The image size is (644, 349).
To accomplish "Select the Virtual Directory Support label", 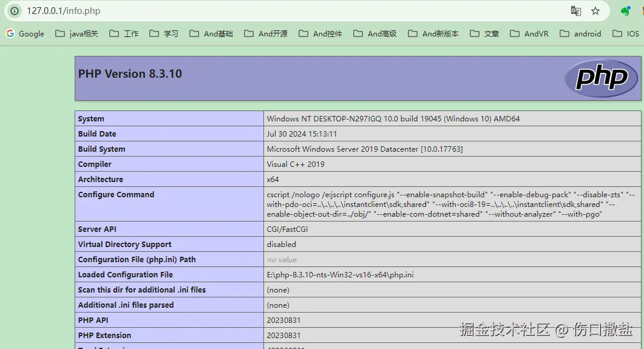I will [124, 244].
